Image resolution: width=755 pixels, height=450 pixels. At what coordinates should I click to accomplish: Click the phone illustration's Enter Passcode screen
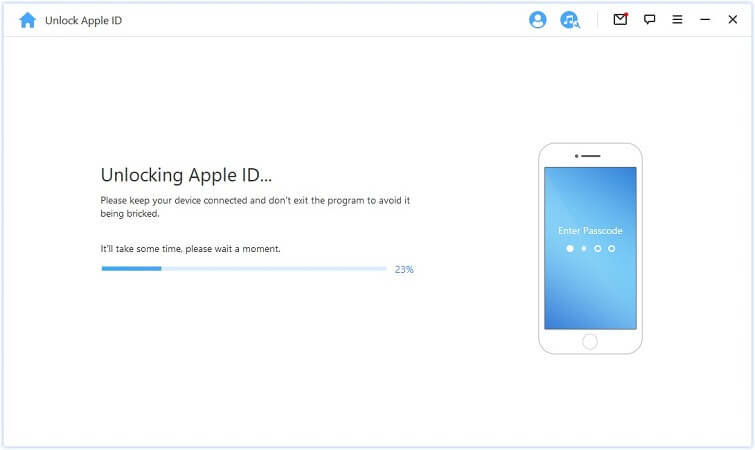pyautogui.click(x=590, y=248)
